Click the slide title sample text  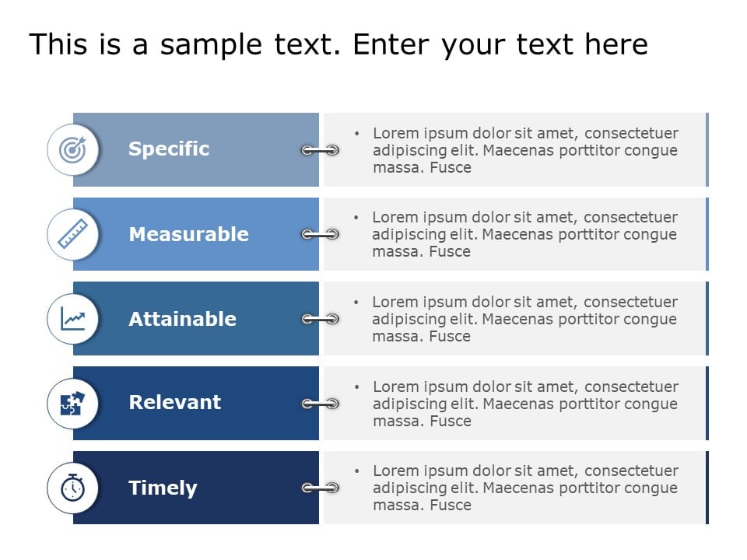[x=338, y=45]
